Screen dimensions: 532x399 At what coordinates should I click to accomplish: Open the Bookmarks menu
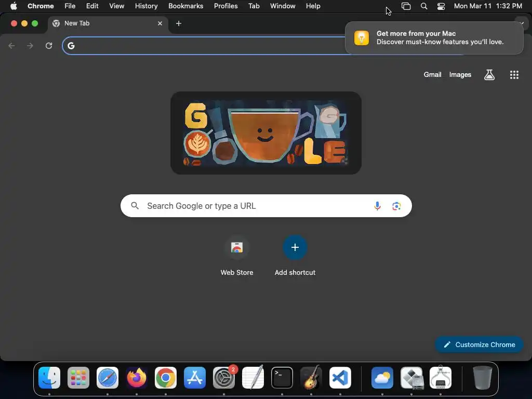coord(185,6)
